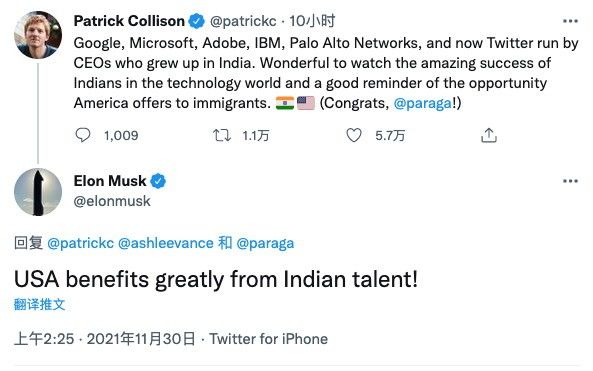This screenshot has height=371, width=593.
Task: Open the Elon Musk display name
Action: click(110, 181)
